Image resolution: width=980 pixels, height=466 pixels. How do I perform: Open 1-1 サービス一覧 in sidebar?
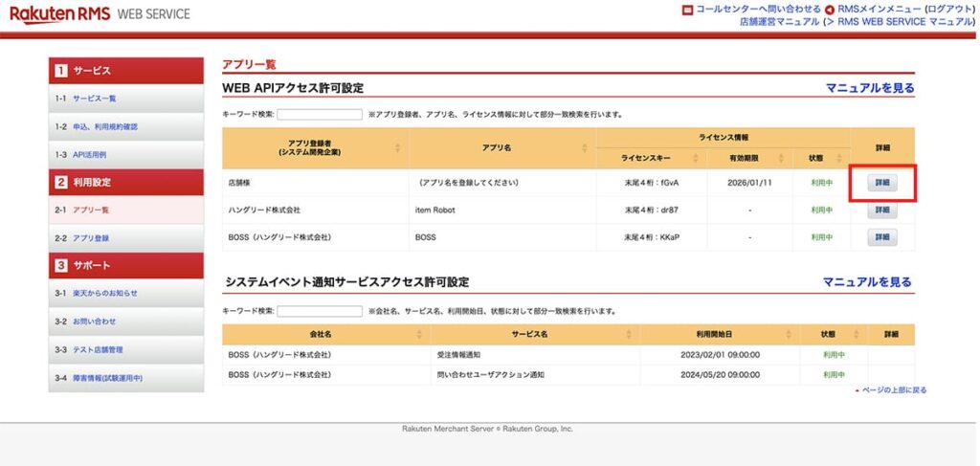[94, 99]
